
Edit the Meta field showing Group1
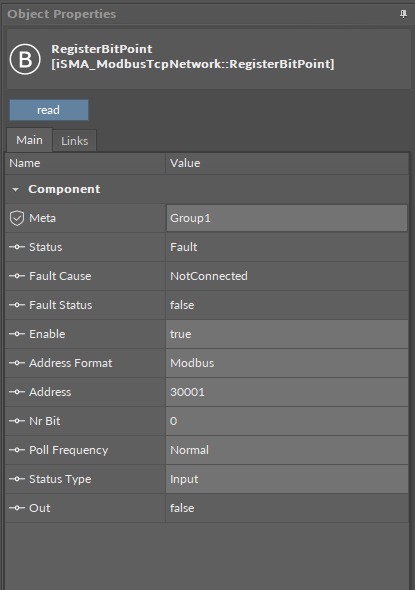(x=287, y=218)
